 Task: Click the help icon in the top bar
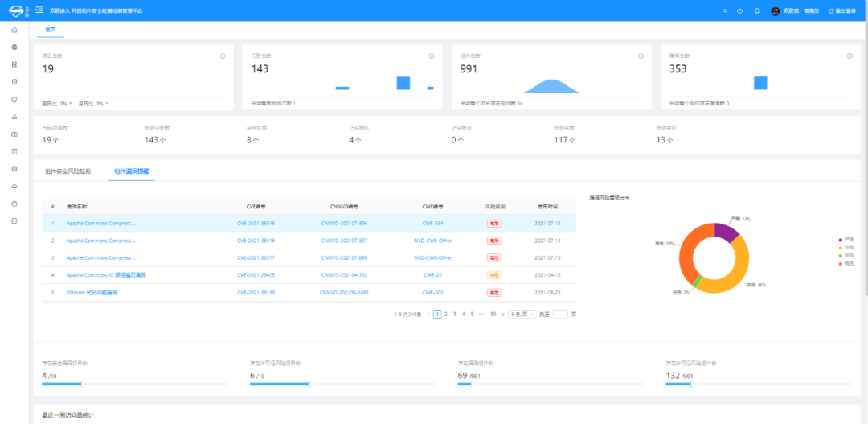pyautogui.click(x=739, y=11)
